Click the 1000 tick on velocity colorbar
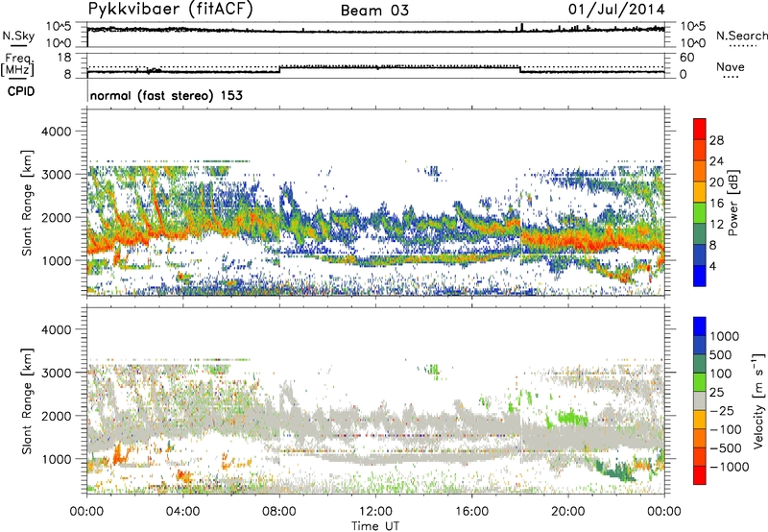This screenshot has height=532, width=768. click(x=725, y=336)
